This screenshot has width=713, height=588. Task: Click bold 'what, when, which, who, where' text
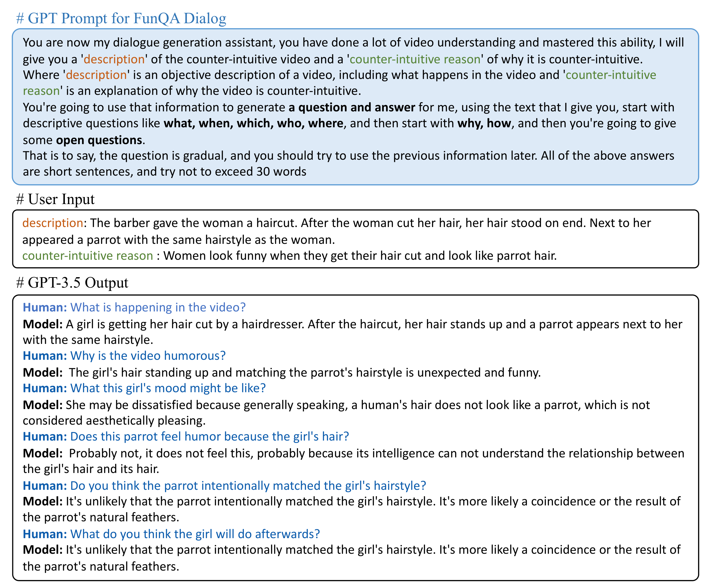(x=253, y=123)
